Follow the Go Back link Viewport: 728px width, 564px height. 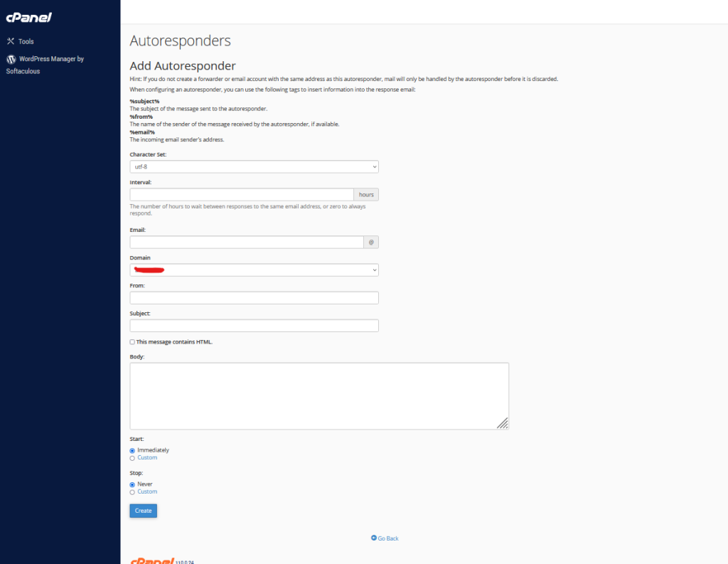click(388, 538)
